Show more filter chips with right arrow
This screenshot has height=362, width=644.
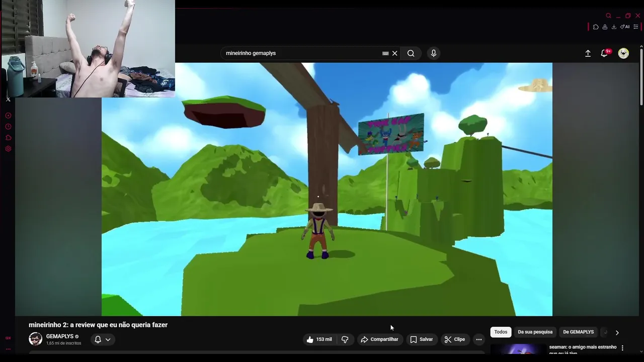[x=617, y=332]
